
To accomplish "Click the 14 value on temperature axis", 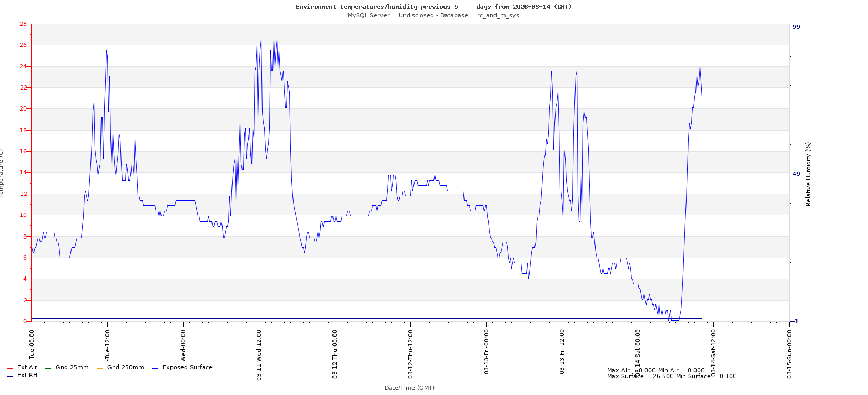I will [23, 173].
